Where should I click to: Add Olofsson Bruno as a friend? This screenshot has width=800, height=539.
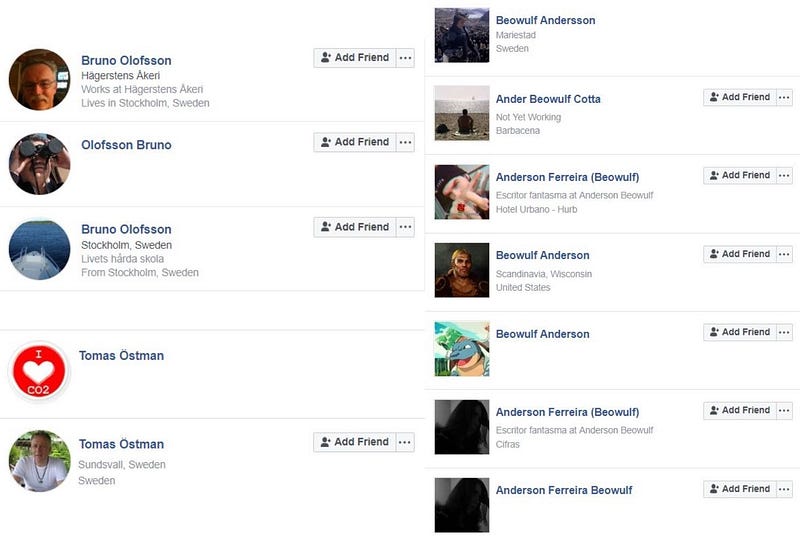(355, 142)
